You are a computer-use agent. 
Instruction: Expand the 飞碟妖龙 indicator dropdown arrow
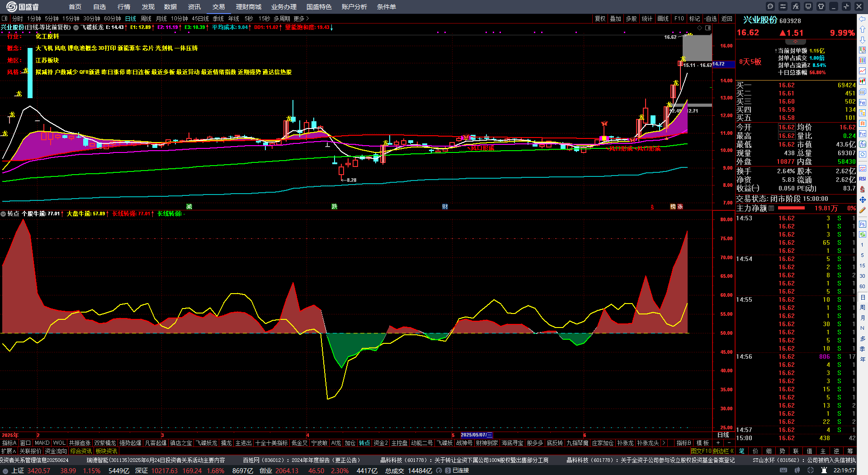(x=76, y=28)
